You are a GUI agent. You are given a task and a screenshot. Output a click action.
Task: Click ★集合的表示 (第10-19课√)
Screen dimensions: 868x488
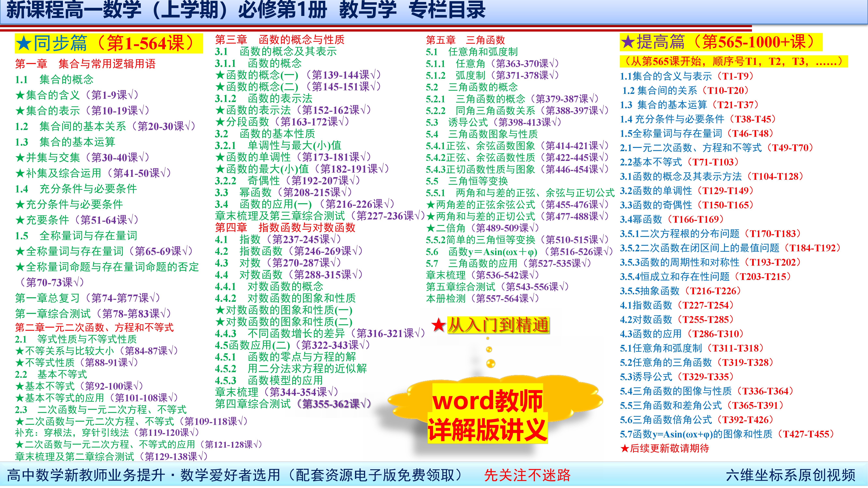[x=83, y=110]
